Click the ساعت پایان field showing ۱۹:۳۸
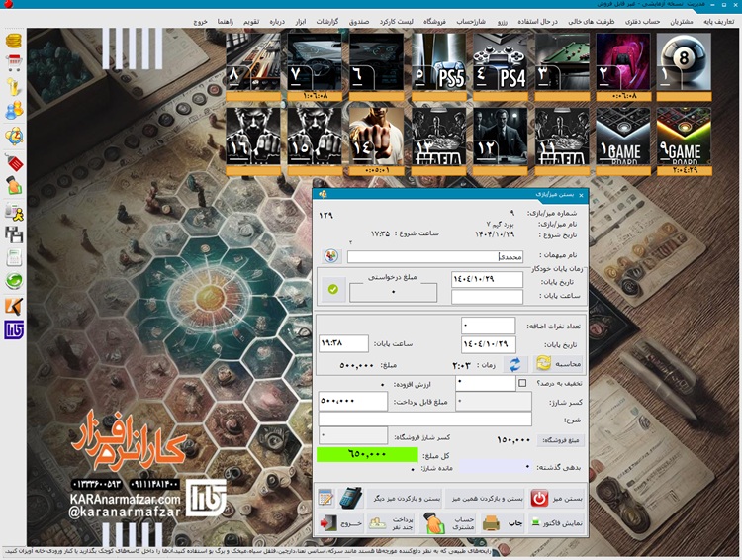Viewport: 742px width, 560px height. click(x=343, y=343)
